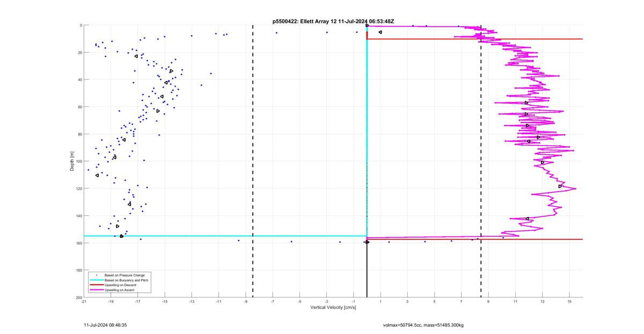Screen dimensions: 644x334
Task: Click x-axis tick label '1'
Action: tap(380, 302)
